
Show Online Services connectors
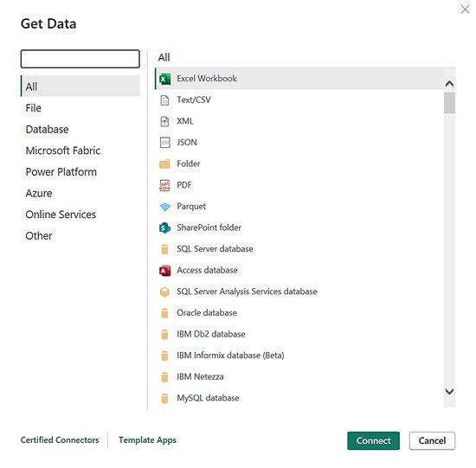click(61, 215)
